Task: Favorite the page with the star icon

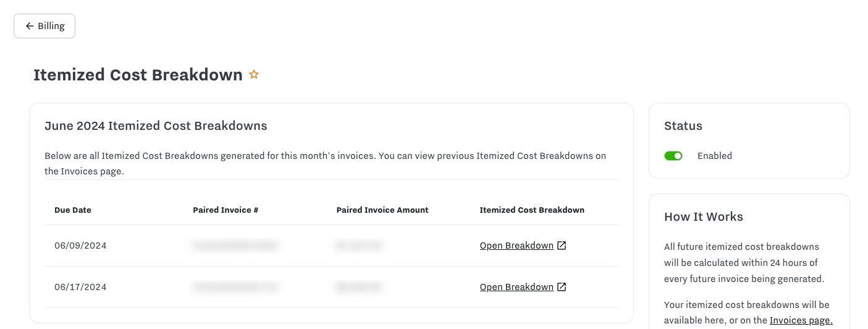Action: (253, 75)
